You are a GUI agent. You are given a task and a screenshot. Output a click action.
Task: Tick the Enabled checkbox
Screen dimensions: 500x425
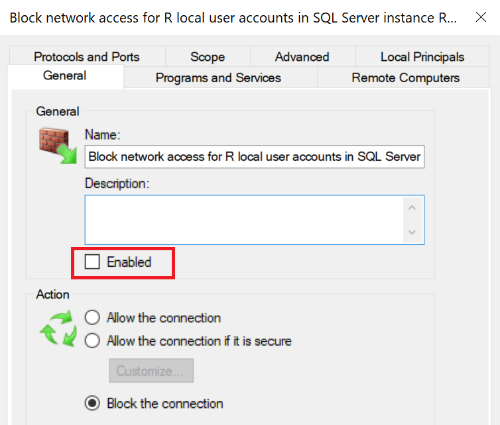pos(92,262)
